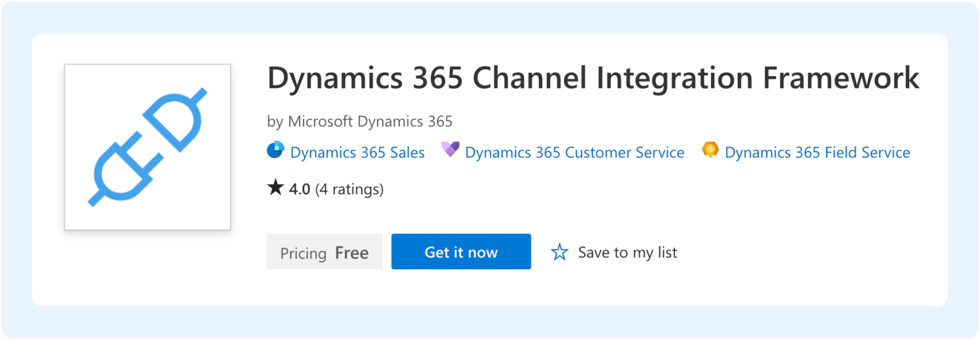The height and width of the screenshot is (340, 980).
Task: Click the Customer Service heart icon
Action: [x=450, y=149]
